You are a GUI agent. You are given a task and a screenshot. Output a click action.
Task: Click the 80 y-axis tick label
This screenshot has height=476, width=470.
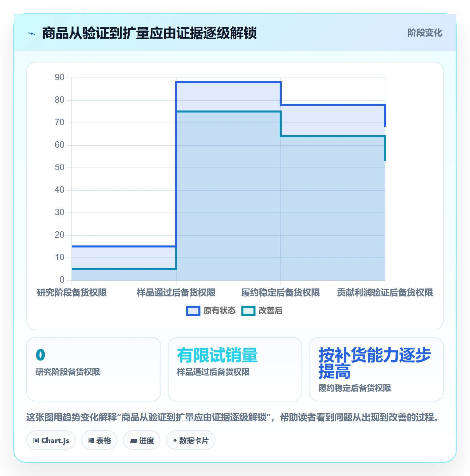click(59, 100)
